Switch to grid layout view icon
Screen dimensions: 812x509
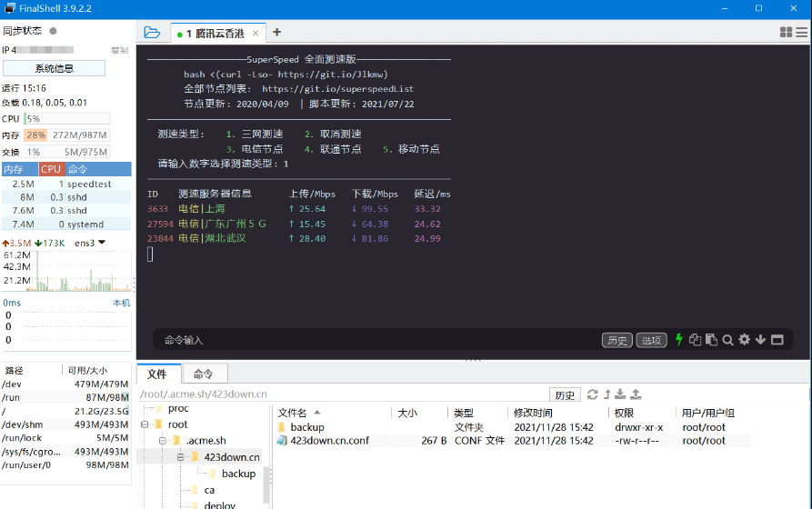786,32
